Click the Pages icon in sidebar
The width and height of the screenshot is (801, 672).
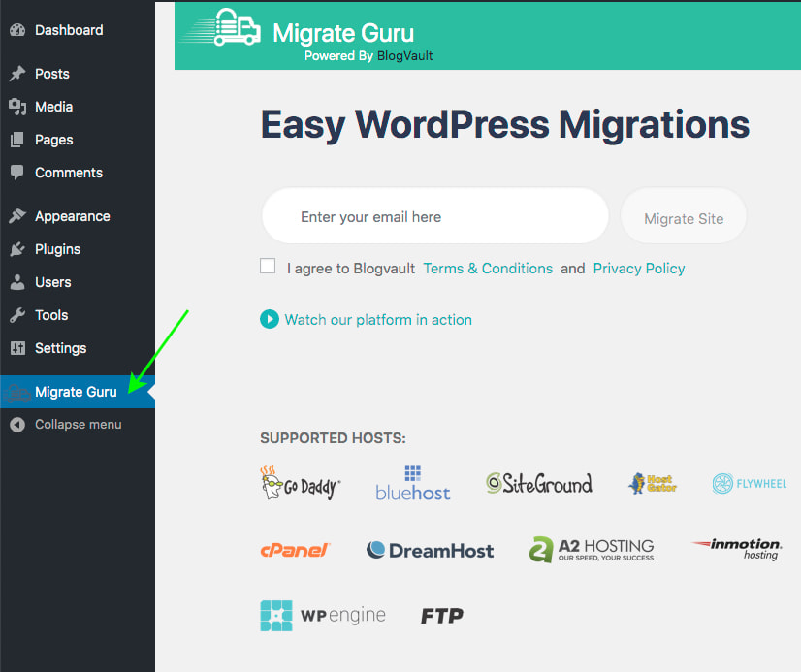pyautogui.click(x=17, y=140)
